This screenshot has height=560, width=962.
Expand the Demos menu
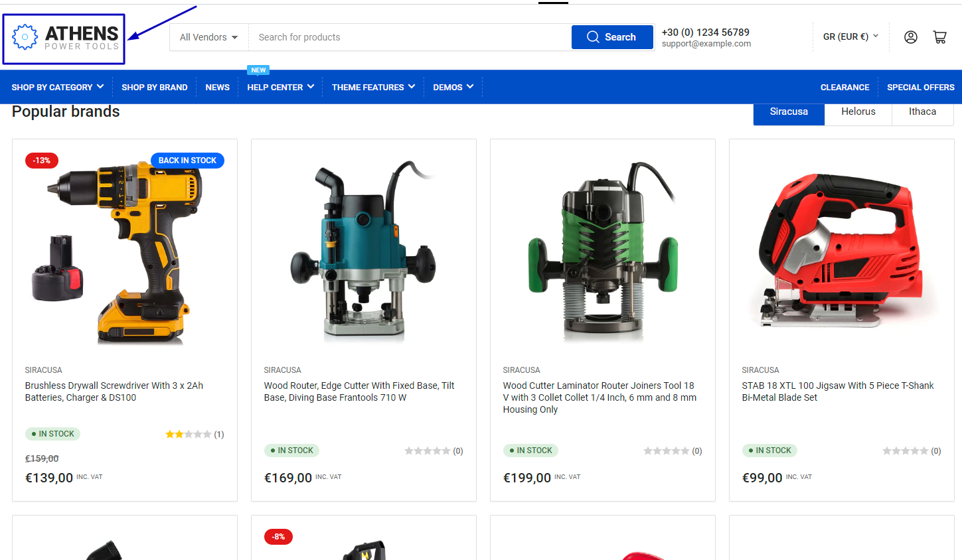(453, 87)
